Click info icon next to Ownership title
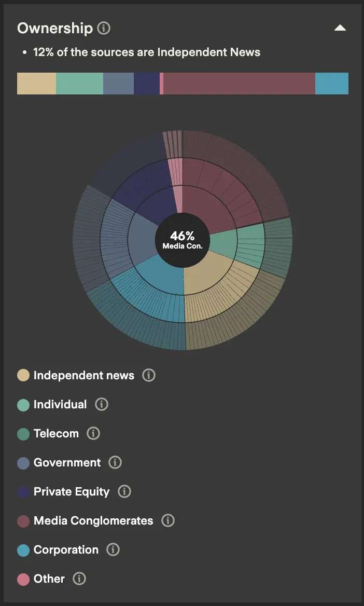The height and width of the screenshot is (606, 364). pyautogui.click(x=104, y=28)
